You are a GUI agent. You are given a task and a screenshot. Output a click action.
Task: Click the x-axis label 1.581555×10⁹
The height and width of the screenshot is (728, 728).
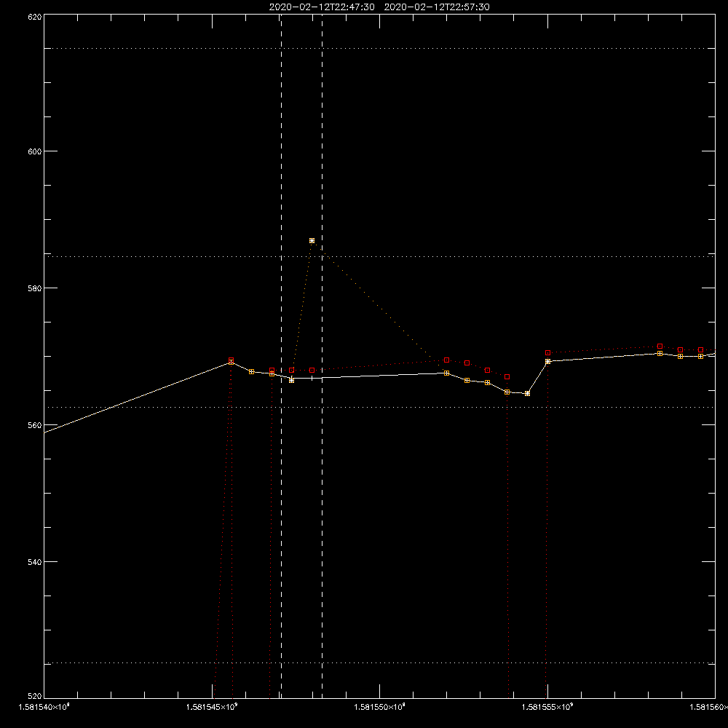pos(547,707)
